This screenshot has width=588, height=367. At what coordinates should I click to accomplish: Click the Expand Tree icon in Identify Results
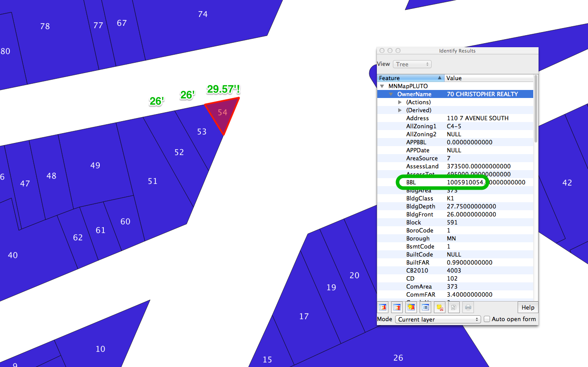click(383, 307)
